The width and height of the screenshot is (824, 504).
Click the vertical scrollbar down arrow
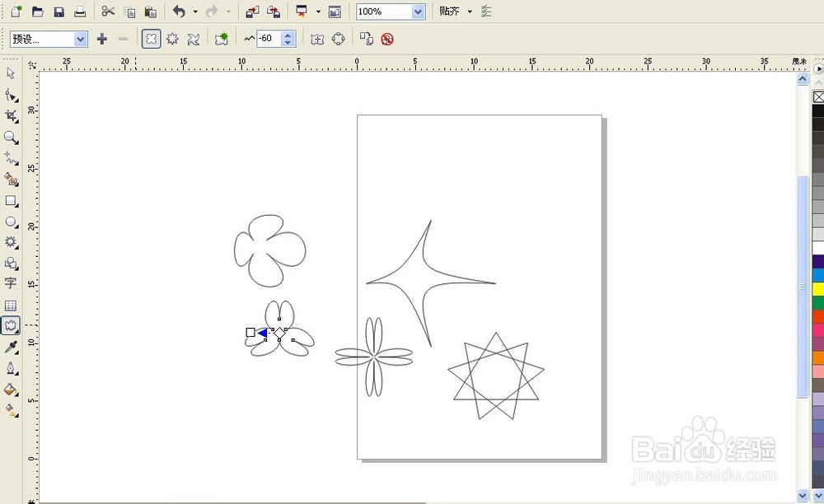[x=803, y=495]
